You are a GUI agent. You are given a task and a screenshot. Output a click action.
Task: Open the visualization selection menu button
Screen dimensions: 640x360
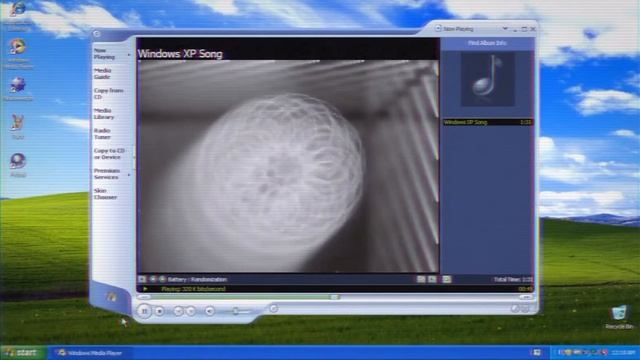(x=142, y=279)
